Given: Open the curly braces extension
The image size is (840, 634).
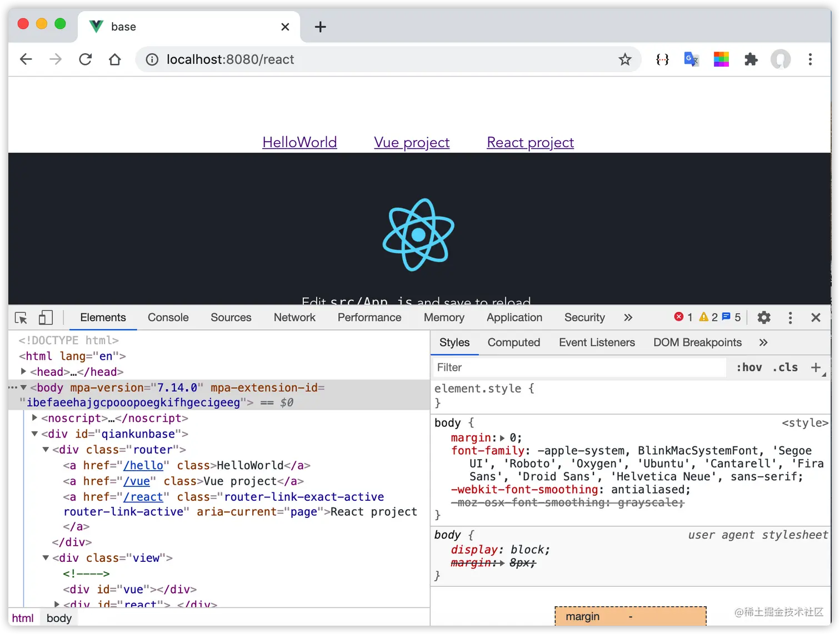Looking at the screenshot, I should click(x=662, y=59).
